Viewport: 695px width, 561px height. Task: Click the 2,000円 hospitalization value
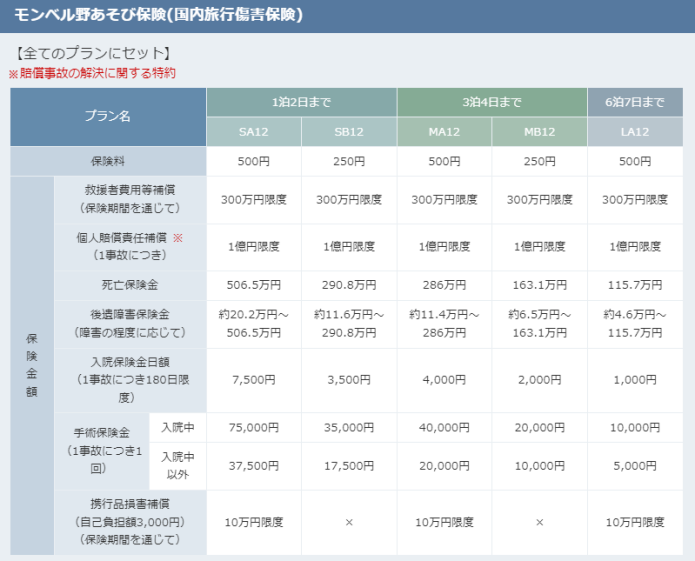tap(539, 380)
